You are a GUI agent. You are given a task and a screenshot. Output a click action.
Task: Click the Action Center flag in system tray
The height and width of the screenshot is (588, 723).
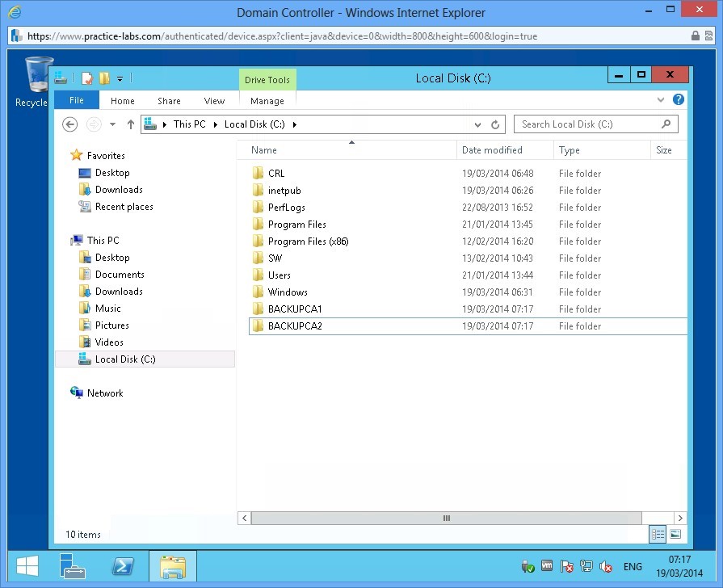tap(566, 566)
